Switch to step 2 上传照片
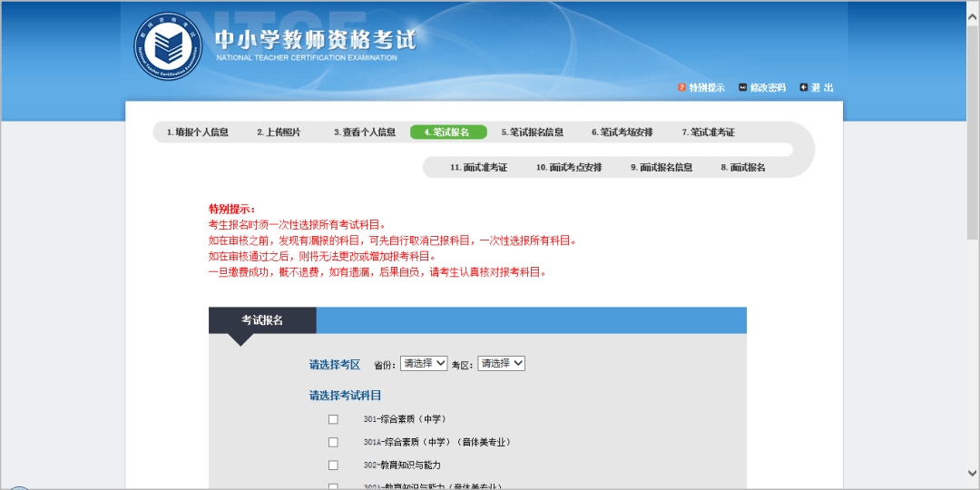980x490 pixels. 278,132
